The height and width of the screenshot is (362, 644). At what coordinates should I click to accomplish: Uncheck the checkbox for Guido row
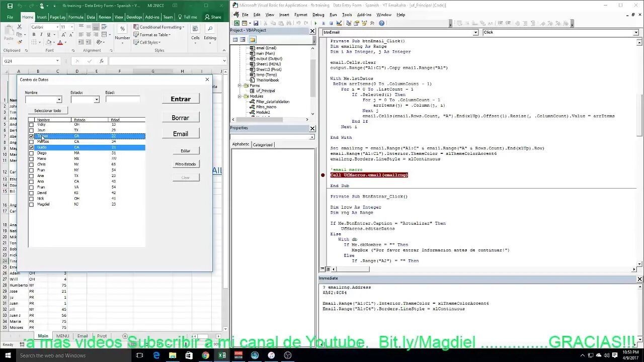pyautogui.click(x=31, y=148)
